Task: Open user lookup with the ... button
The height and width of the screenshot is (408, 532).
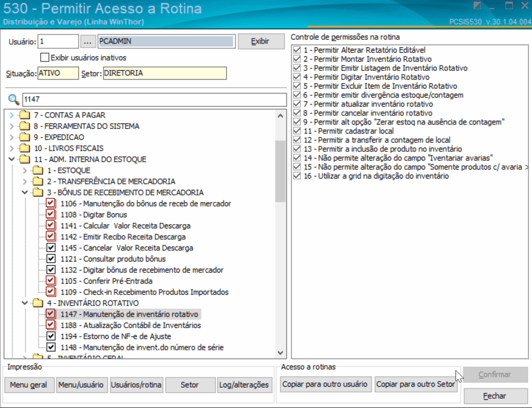Action: (88, 41)
